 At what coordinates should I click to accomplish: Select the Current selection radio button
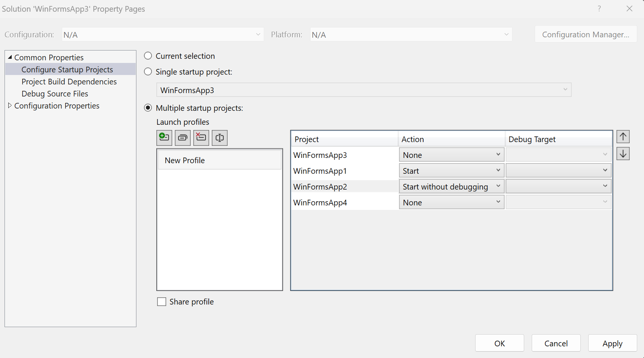148,55
